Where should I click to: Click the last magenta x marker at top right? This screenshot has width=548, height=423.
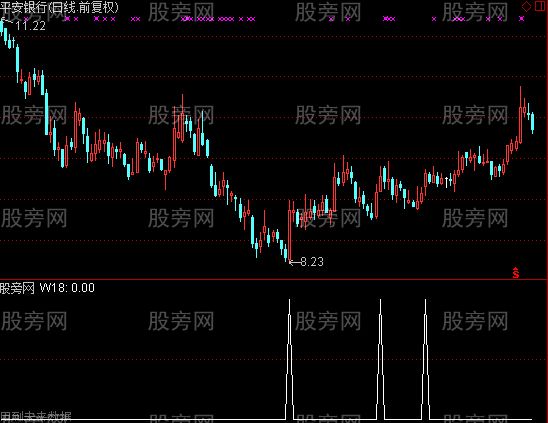[x=521, y=19]
